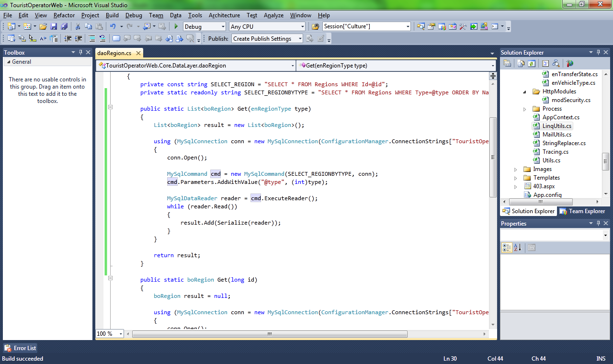Click the Open File toolbar icon
Image resolution: width=613 pixels, height=364 pixels.
43,26
